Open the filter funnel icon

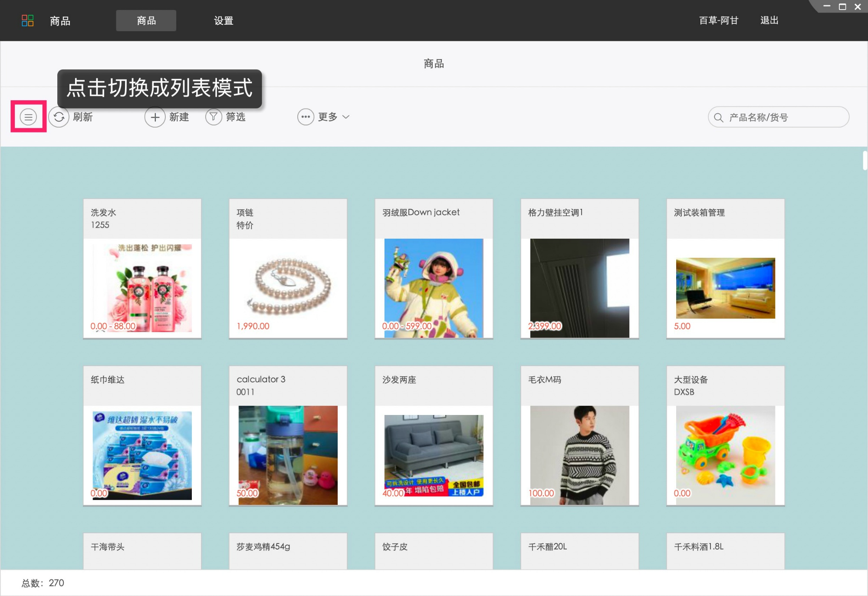coord(214,117)
